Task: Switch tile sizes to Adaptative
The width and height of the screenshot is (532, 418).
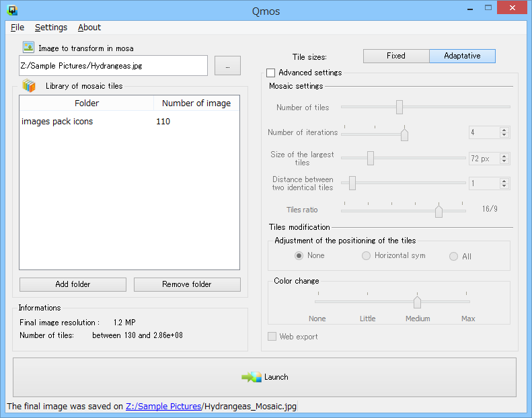Action: (463, 56)
